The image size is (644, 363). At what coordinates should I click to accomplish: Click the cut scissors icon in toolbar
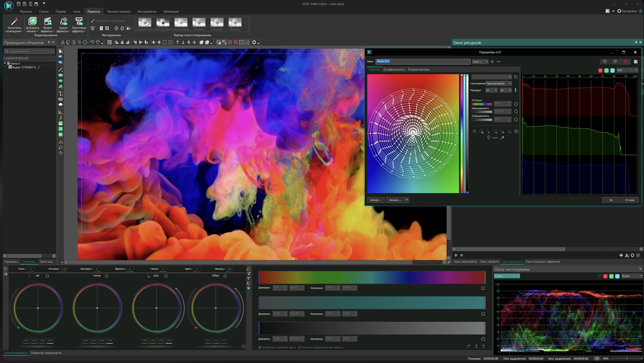tap(62, 42)
